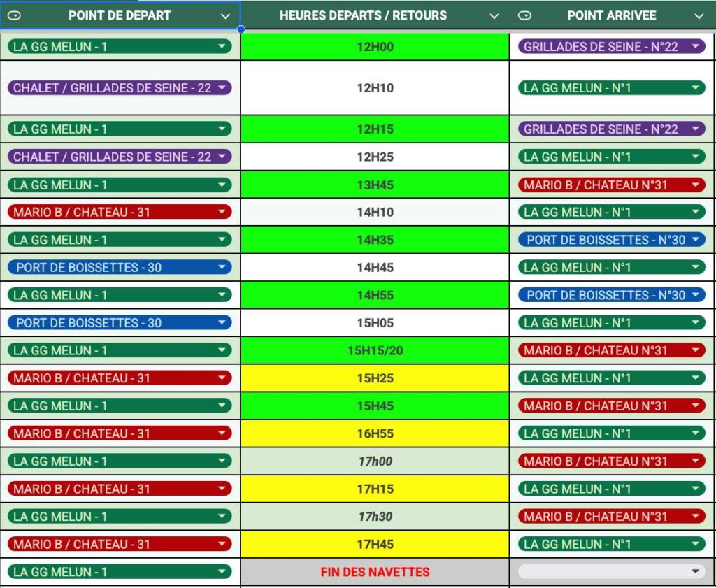Image resolution: width=716 pixels, height=588 pixels.
Task: Open the HEURES DEPARTS / RETOURS header chevron
Action: coord(494,15)
